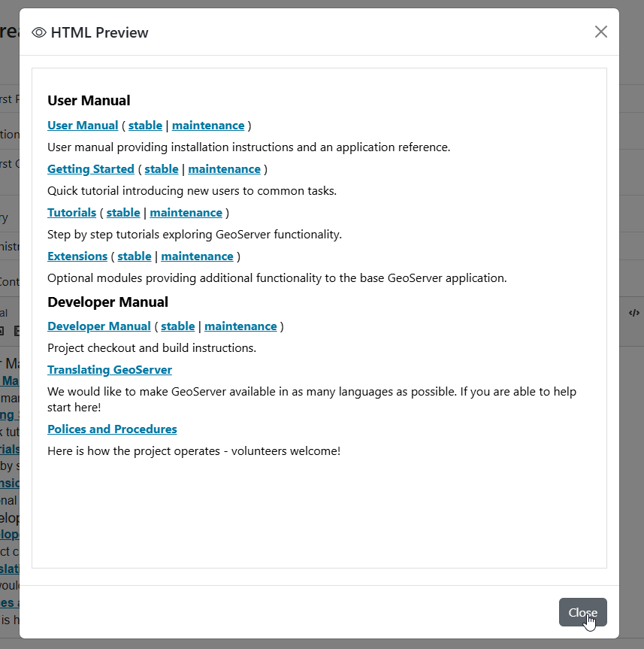Go to the Tutorials link
Screen dimensions: 644x649
point(72,213)
